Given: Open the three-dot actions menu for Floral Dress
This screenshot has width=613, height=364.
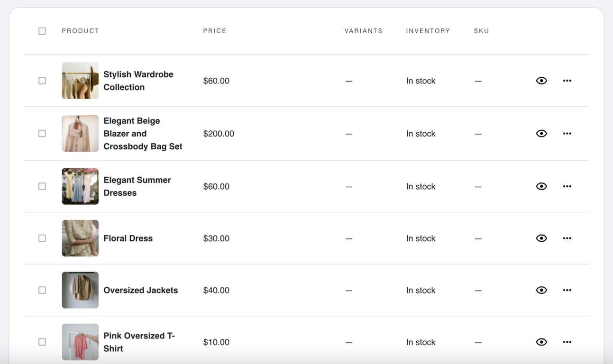Looking at the screenshot, I should pos(567,238).
